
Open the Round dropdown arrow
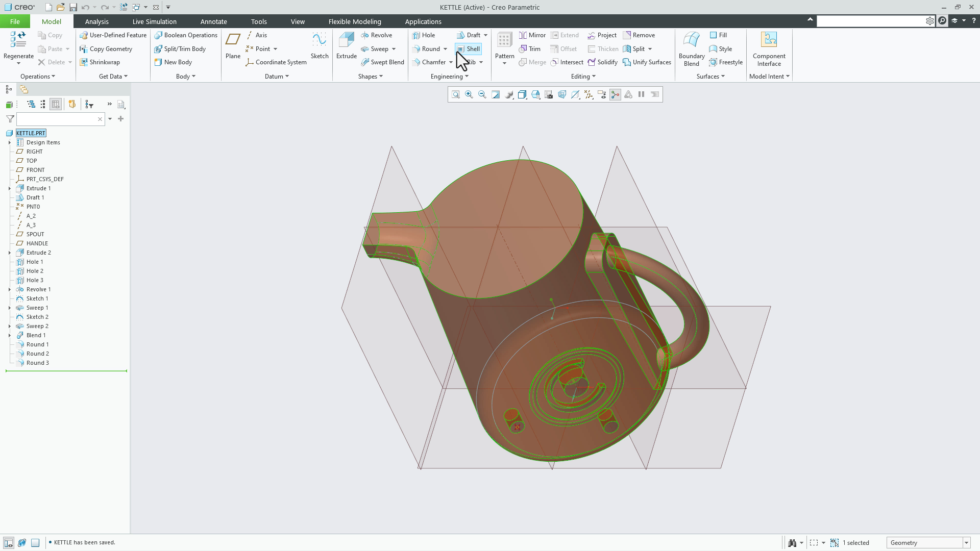446,49
